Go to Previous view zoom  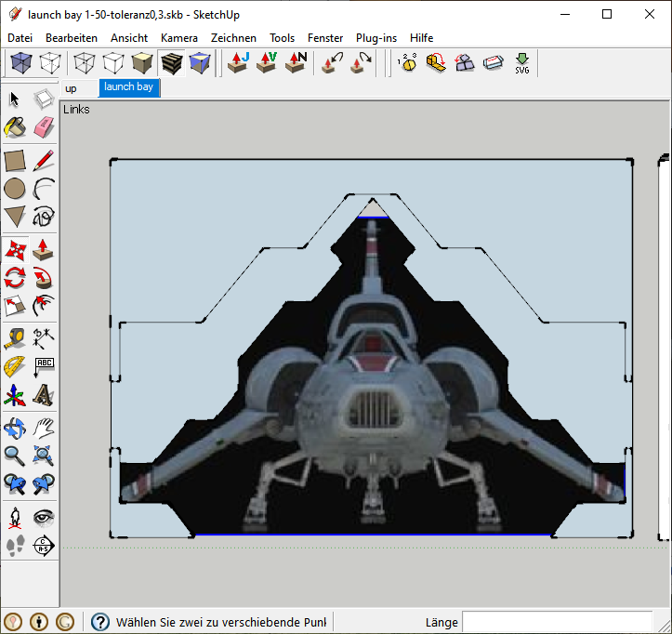click(15, 483)
